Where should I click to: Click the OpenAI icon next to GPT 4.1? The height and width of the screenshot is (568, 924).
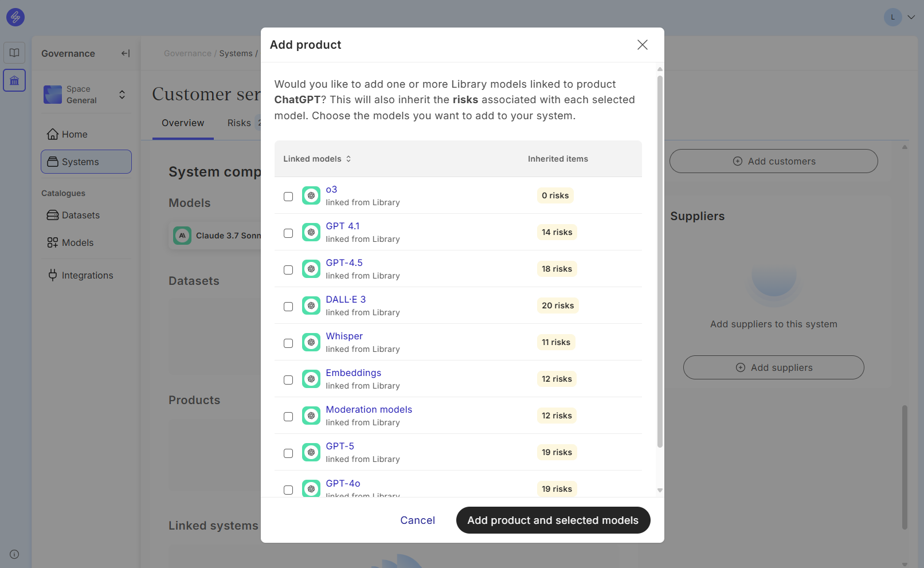311,232
